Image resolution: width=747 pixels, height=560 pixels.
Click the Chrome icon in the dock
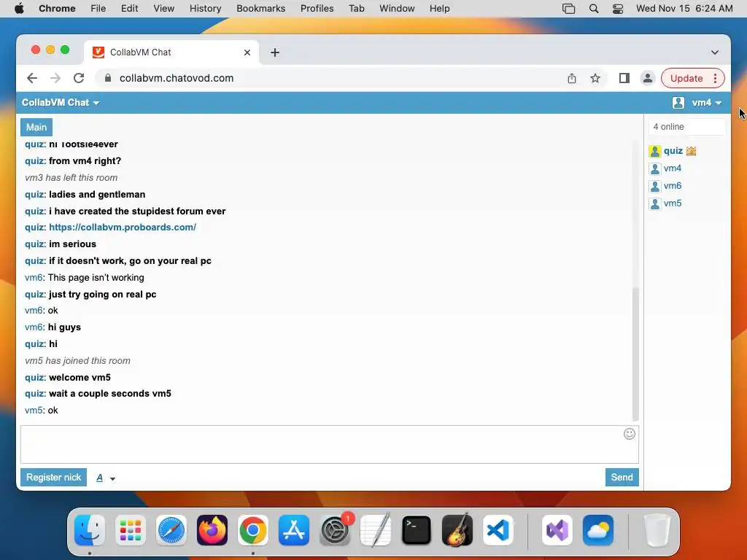tap(253, 530)
